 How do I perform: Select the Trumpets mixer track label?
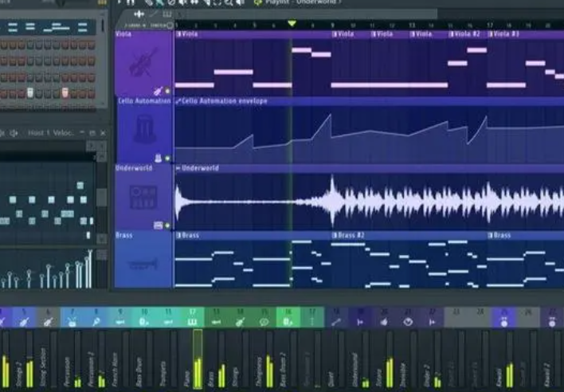pyautogui.click(x=163, y=374)
